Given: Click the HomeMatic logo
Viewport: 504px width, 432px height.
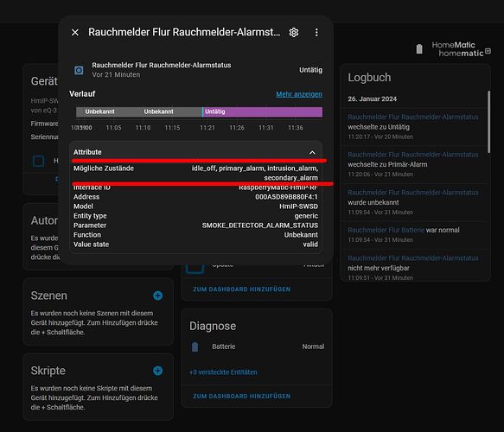Looking at the screenshot, I should 461,49.
